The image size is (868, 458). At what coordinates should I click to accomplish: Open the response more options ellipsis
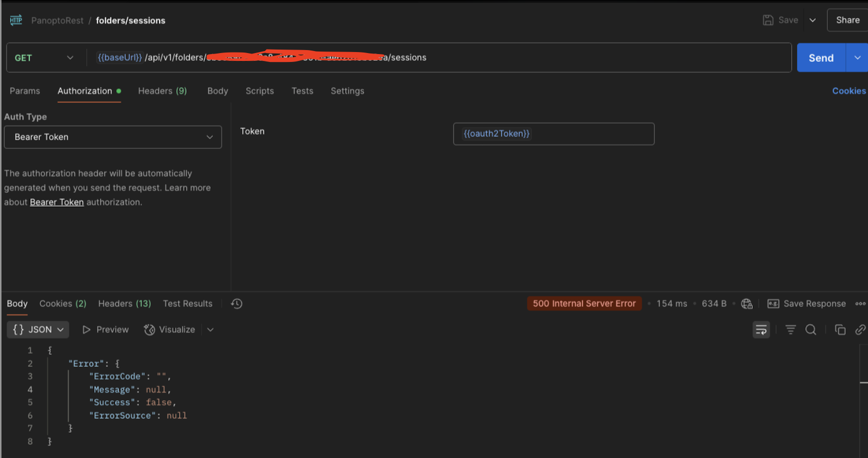point(861,303)
